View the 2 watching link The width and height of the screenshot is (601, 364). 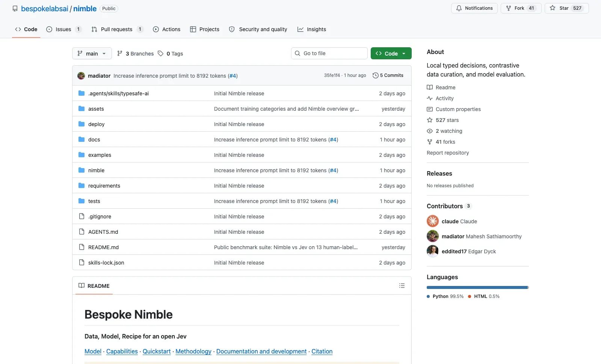[x=445, y=131]
